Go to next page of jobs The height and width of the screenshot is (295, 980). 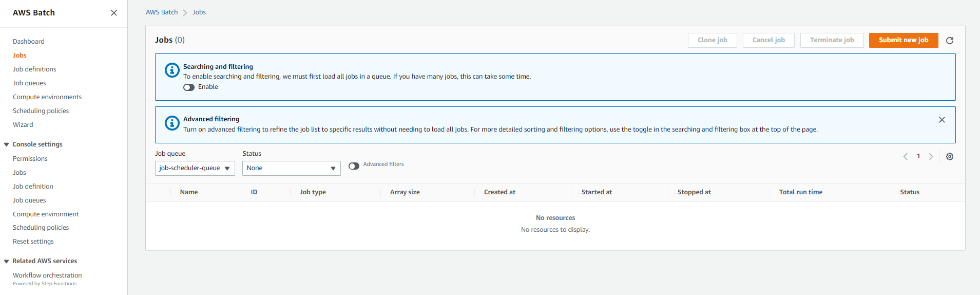pyautogui.click(x=931, y=157)
